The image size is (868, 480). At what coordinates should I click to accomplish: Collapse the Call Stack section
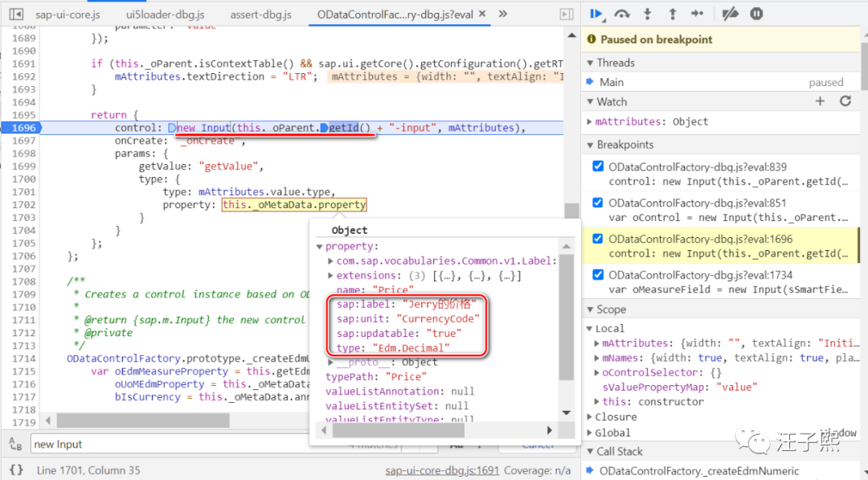(590, 452)
